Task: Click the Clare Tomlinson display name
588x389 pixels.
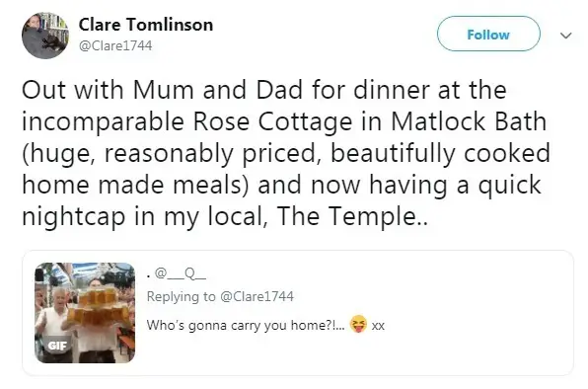Action: coord(145,25)
